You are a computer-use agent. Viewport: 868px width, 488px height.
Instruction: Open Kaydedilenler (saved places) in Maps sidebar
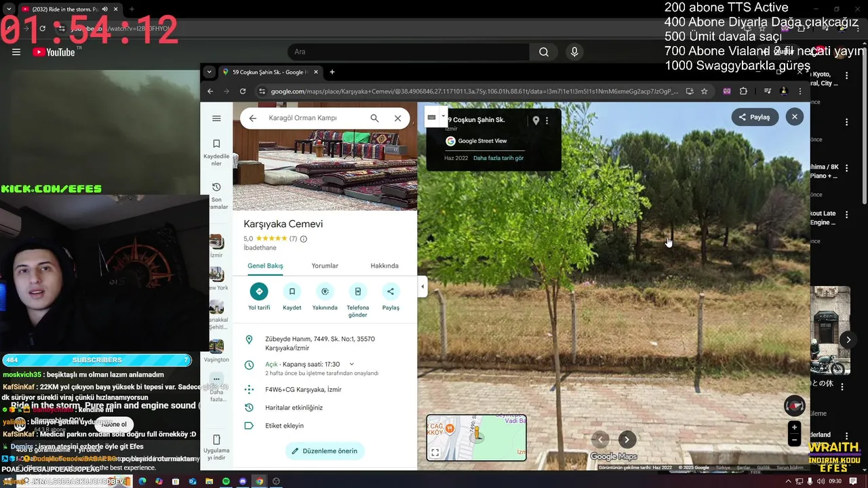(216, 152)
